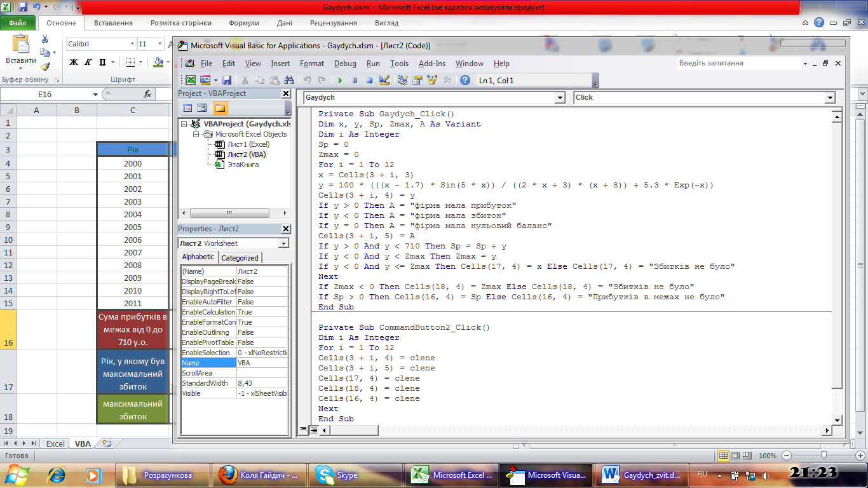Viewport: 868px width, 488px height.
Task: Select the Name property row in Properties
Action: 234,363
